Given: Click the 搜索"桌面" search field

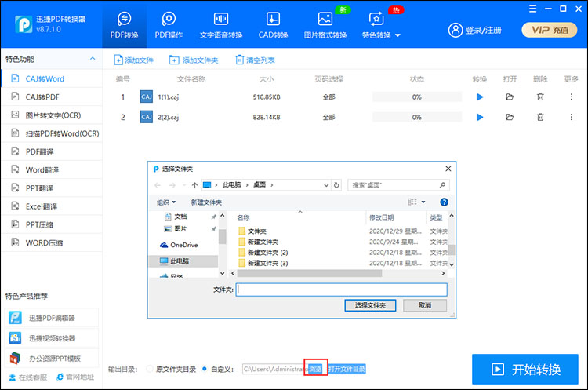Looking at the screenshot, I should 398,185.
